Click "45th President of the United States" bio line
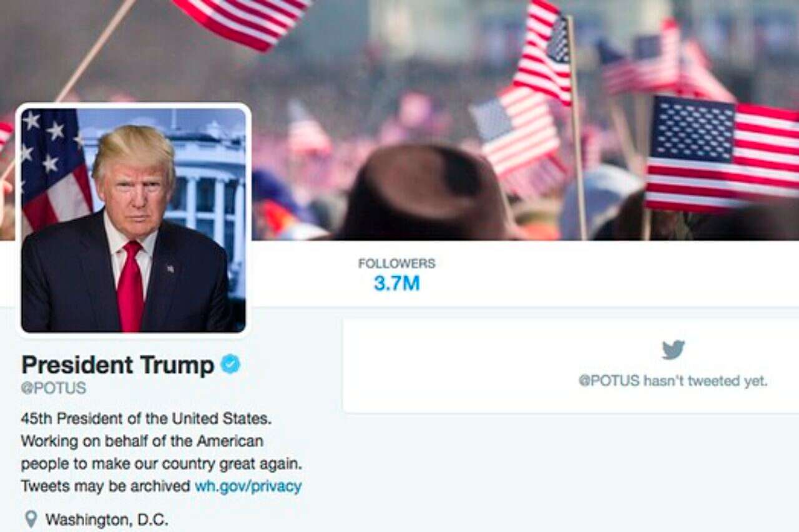 [x=147, y=417]
